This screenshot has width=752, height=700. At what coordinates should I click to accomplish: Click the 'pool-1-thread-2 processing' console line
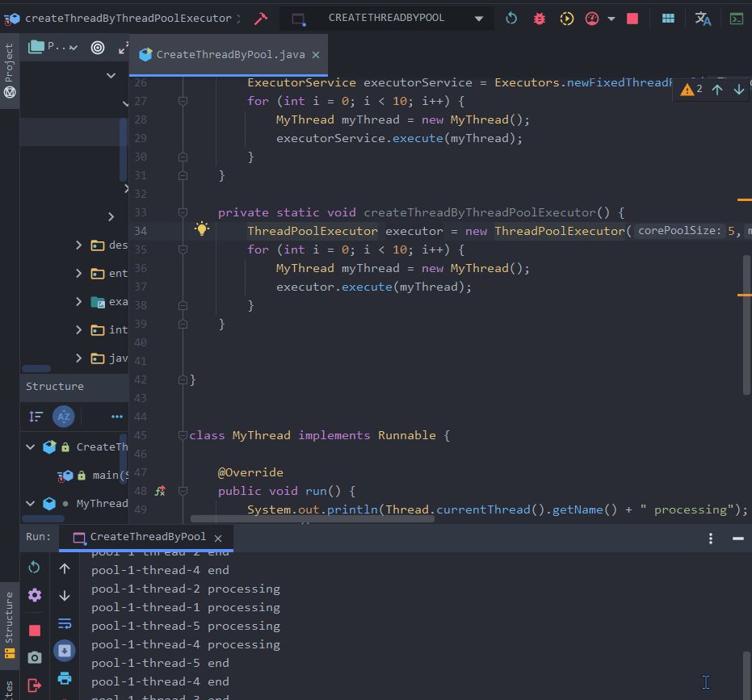click(186, 589)
